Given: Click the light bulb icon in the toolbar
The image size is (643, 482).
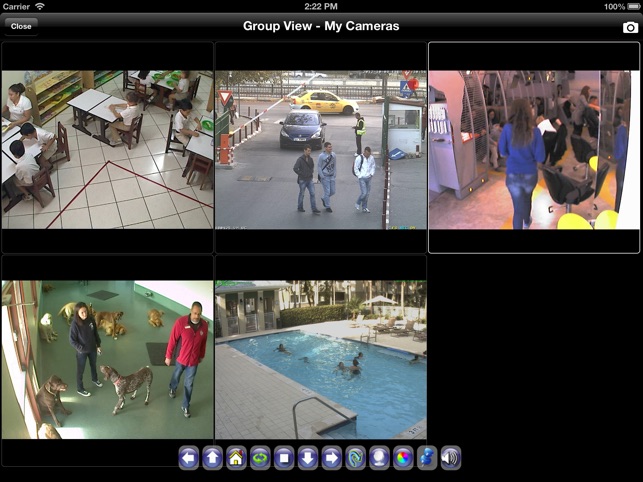Looking at the screenshot, I should [379, 458].
